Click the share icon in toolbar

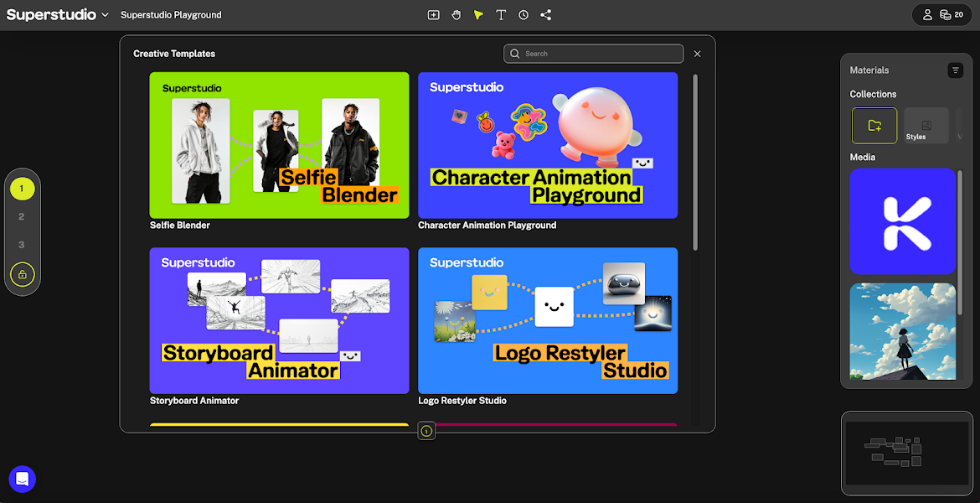[x=546, y=15]
